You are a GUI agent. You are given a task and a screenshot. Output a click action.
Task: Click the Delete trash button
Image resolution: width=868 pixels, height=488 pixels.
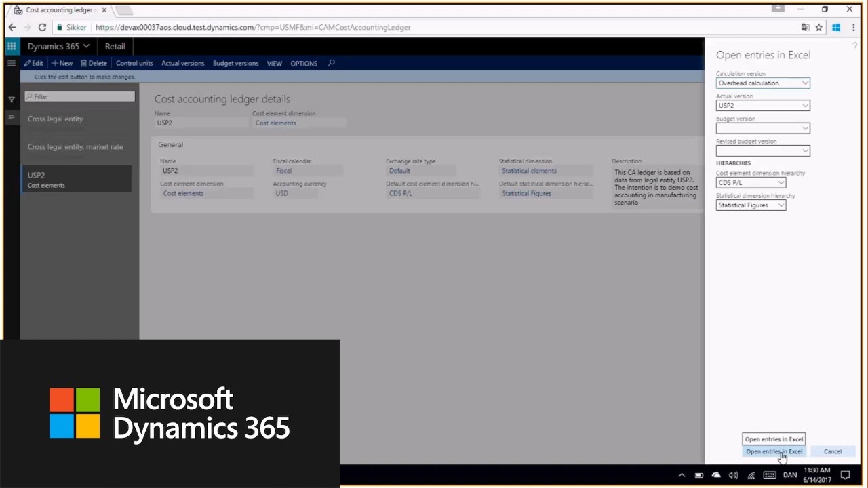(x=94, y=63)
